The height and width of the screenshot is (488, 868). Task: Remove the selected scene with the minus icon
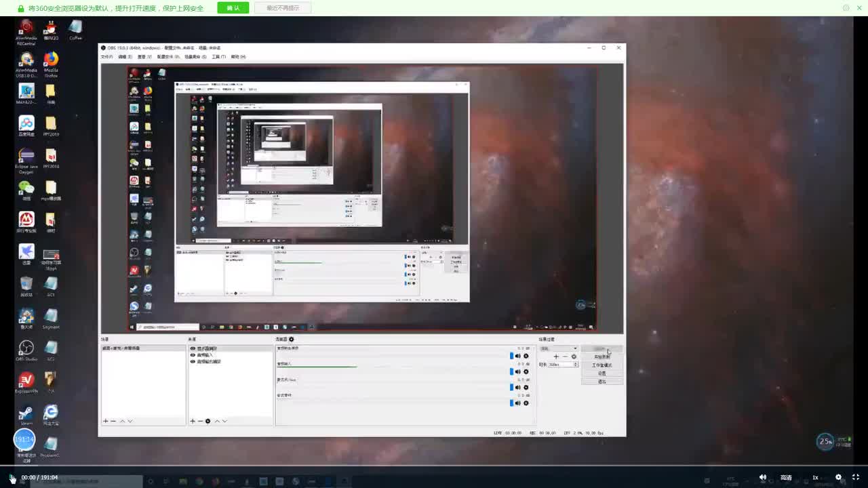[x=113, y=421]
